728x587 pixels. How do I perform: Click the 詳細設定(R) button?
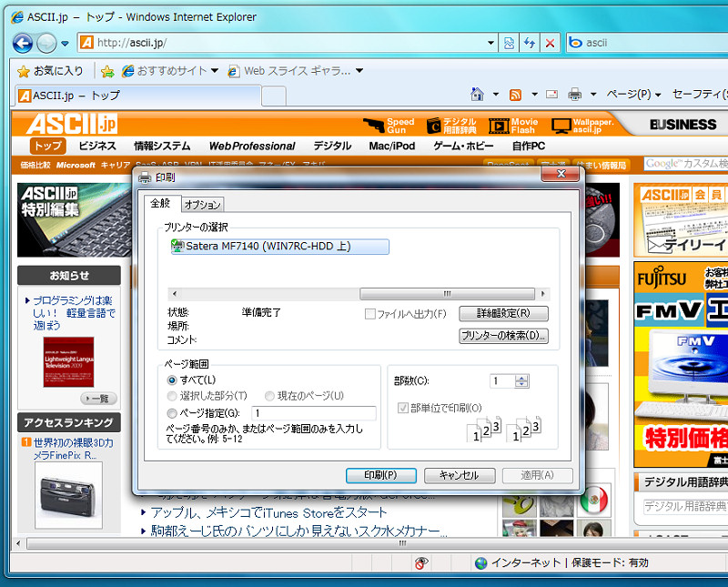pyautogui.click(x=503, y=313)
